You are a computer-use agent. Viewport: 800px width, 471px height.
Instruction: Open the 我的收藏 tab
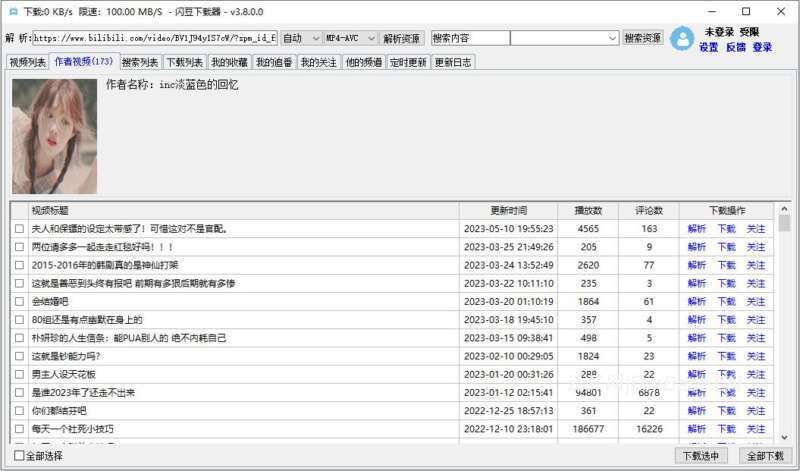point(230,62)
